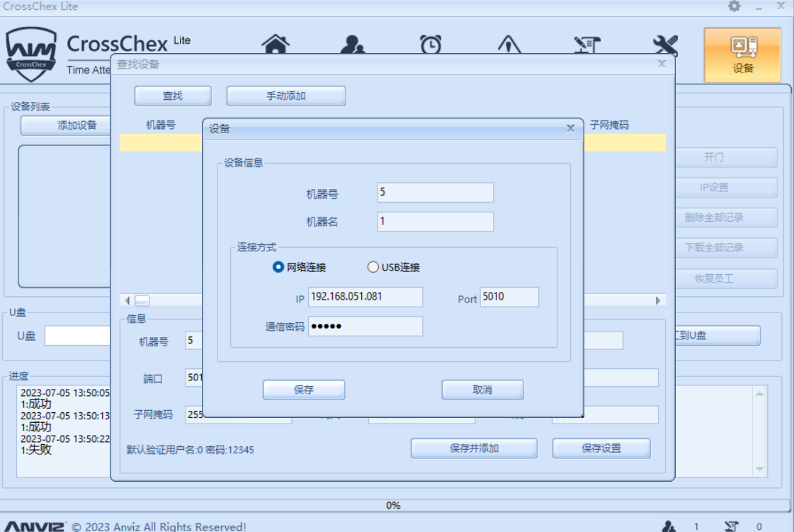Image resolution: width=794 pixels, height=532 pixels.
Task: Open the user management icon
Action: click(x=353, y=44)
